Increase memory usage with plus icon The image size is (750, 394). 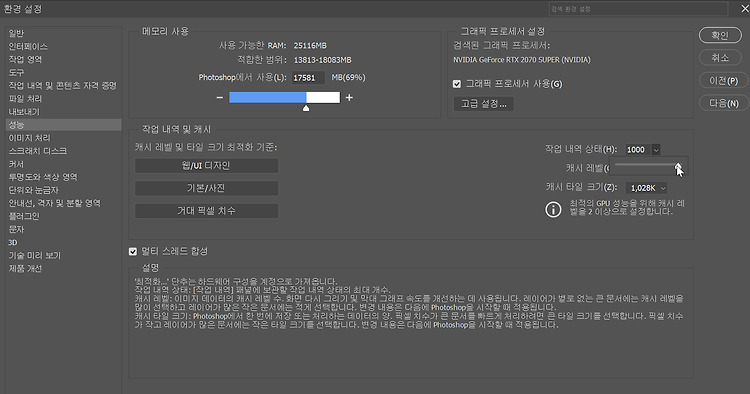[349, 98]
